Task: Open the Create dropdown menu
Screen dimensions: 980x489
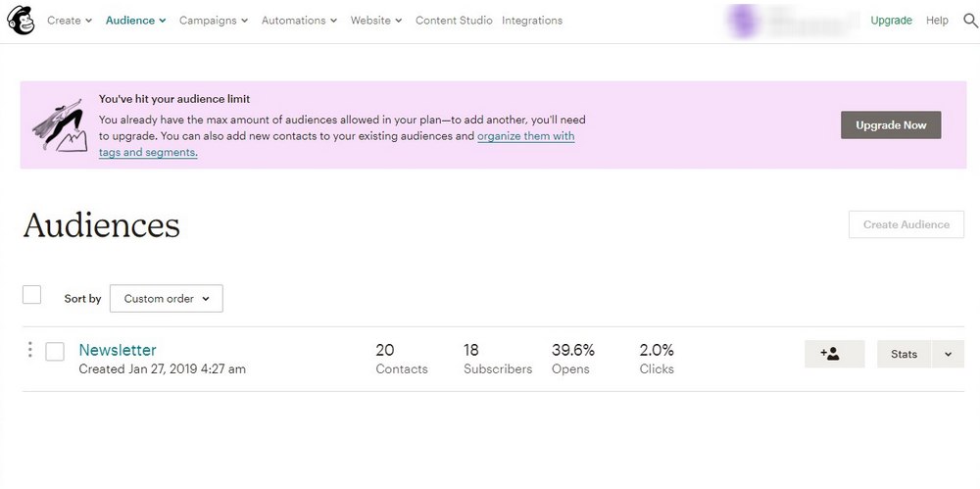Action: click(70, 21)
